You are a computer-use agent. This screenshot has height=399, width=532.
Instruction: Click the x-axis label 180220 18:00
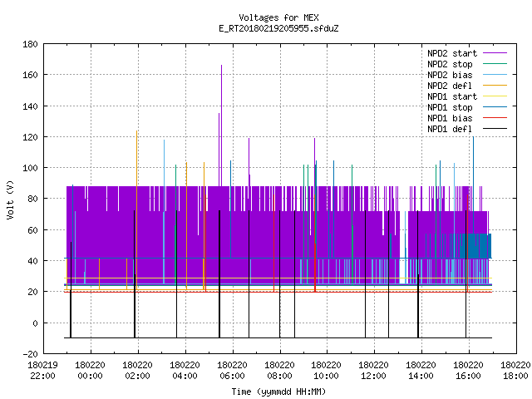(515, 371)
